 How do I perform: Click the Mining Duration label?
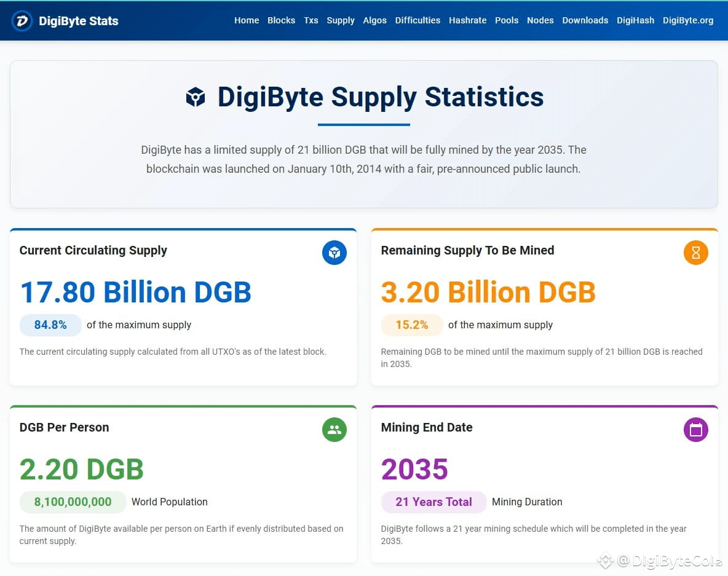[x=527, y=502]
